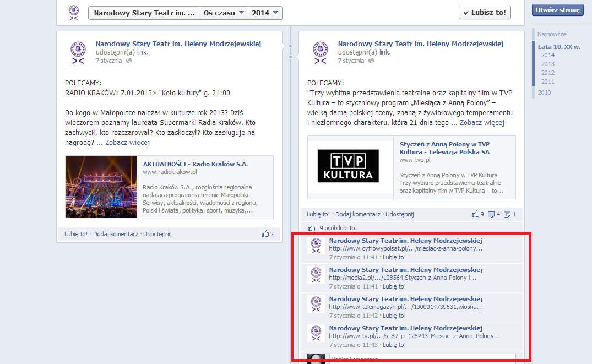Click 'Dodaj komentarz' under the TVP Kultura post

click(x=358, y=214)
